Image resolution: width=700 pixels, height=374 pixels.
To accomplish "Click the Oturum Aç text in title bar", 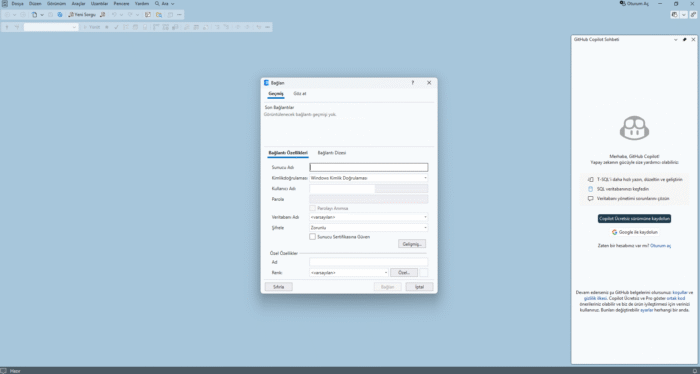I will tap(638, 4).
